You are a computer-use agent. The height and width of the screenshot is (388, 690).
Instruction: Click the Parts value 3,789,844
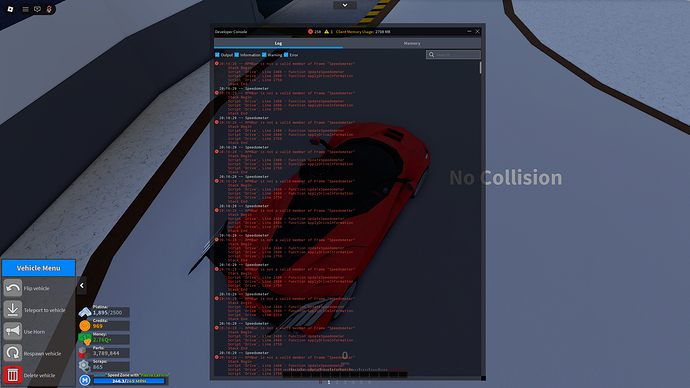pyautogui.click(x=106, y=353)
